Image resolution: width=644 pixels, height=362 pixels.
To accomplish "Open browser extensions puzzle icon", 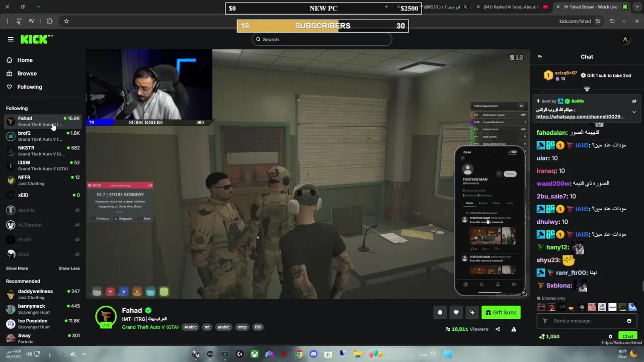I will coord(49,21).
